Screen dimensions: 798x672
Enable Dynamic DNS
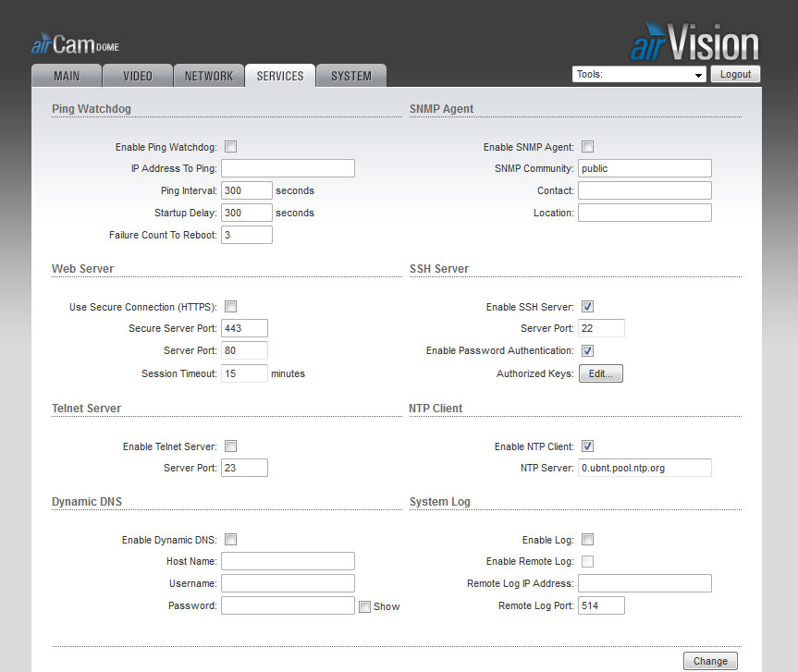pos(229,539)
